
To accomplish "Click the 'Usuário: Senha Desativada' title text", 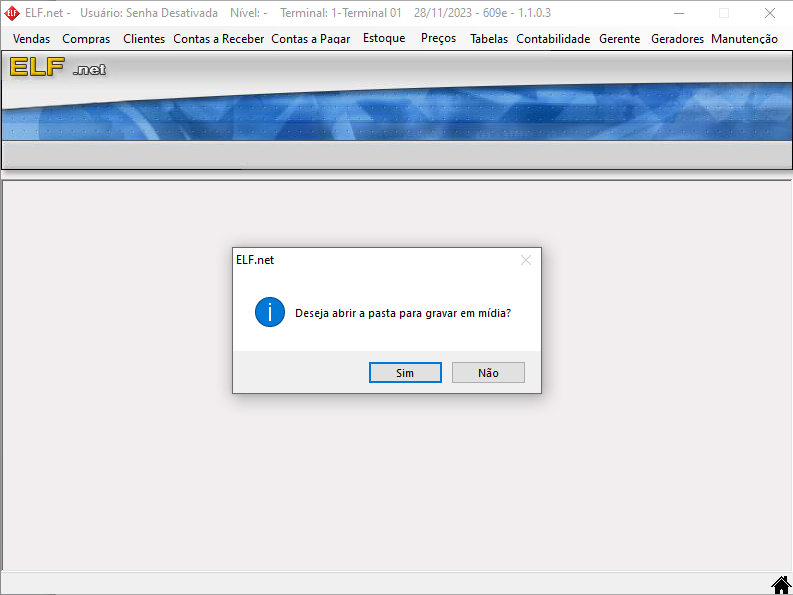I will [149, 13].
